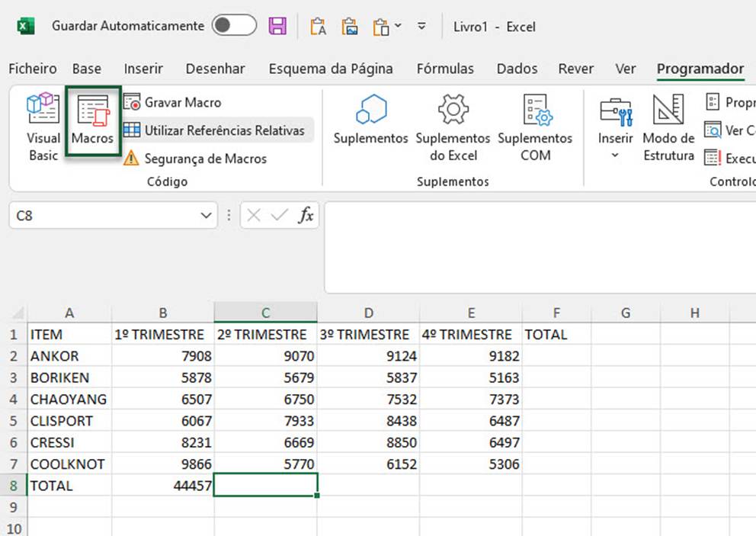This screenshot has width=756, height=536.
Task: Open Segurança de Macros settings
Action: 206,159
